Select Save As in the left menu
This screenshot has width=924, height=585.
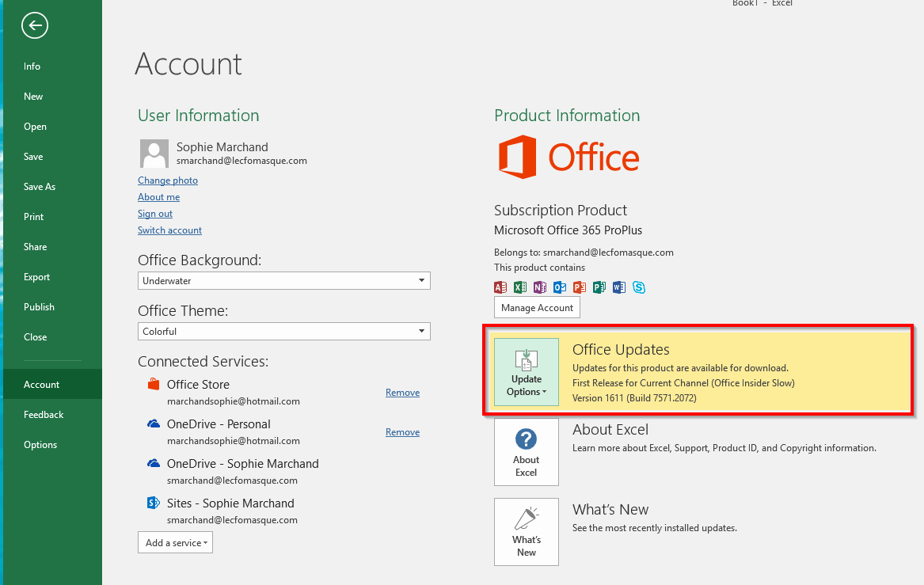(x=40, y=187)
